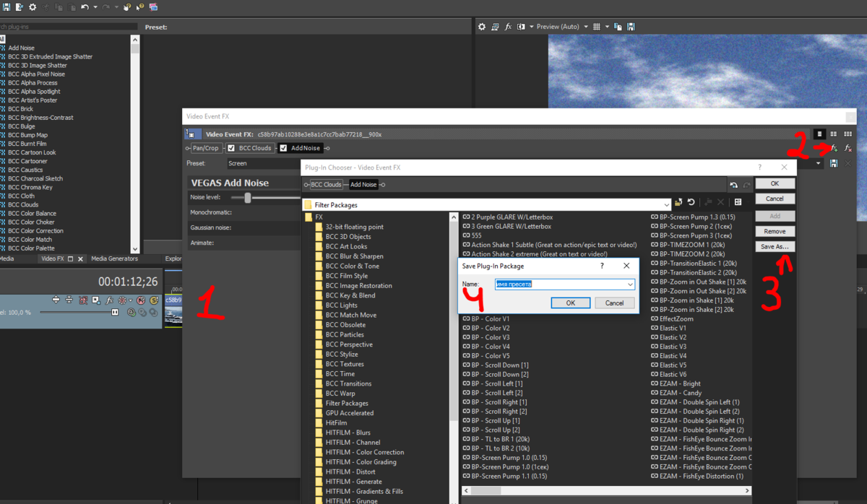
Task: Click the Remove button in Plug-In Chooser
Action: coord(775,232)
